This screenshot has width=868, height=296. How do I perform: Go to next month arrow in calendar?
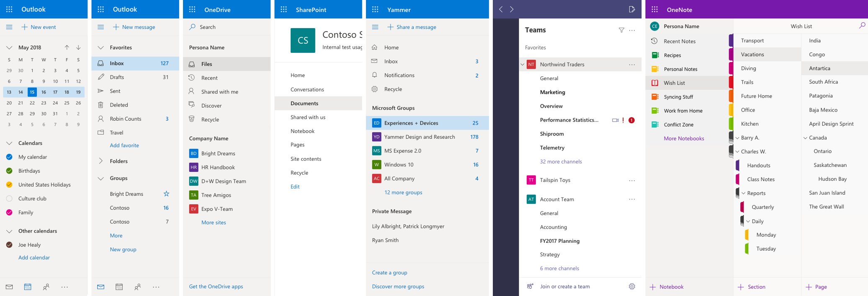(78, 47)
